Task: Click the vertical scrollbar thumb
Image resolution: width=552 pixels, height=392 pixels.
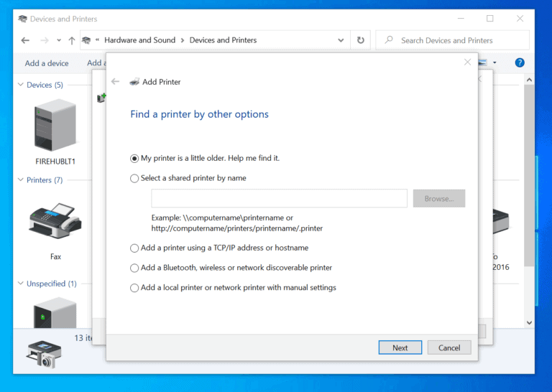Action: [x=529, y=175]
